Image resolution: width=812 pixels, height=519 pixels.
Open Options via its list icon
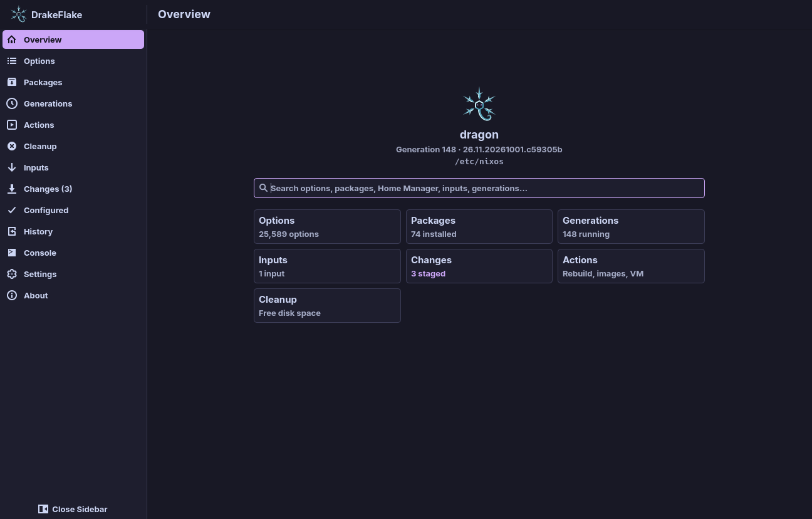click(12, 61)
